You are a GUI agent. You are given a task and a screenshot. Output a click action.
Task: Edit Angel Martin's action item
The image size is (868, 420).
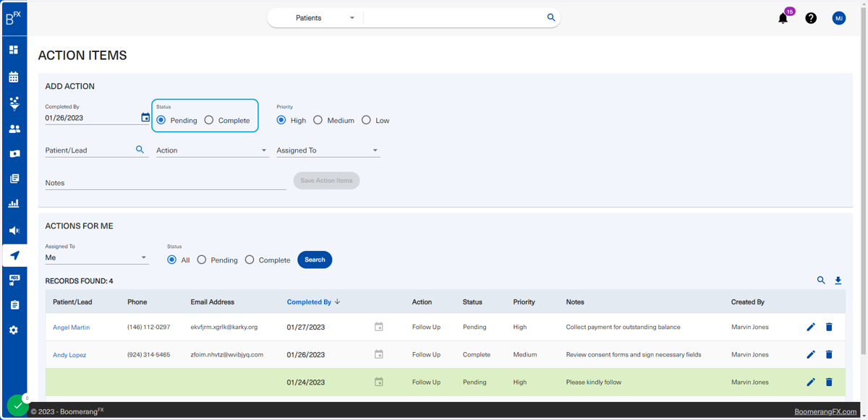[x=811, y=327]
